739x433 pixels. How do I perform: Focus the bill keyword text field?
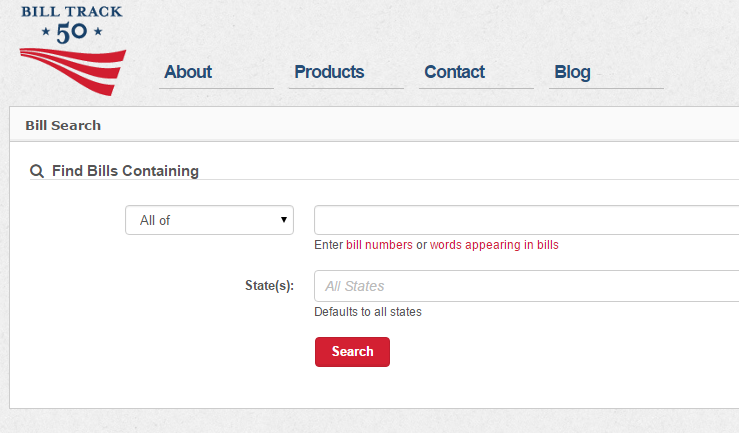(526, 220)
